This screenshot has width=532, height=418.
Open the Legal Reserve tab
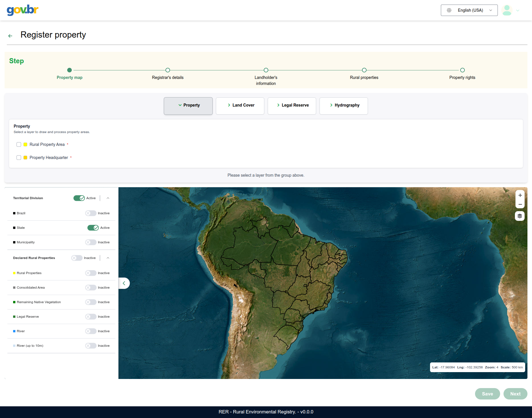coord(292,106)
